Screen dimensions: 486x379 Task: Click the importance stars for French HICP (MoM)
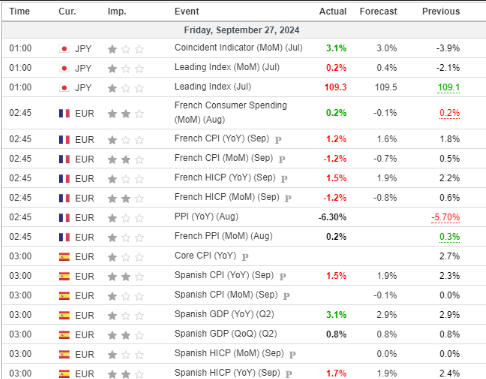[125, 199]
